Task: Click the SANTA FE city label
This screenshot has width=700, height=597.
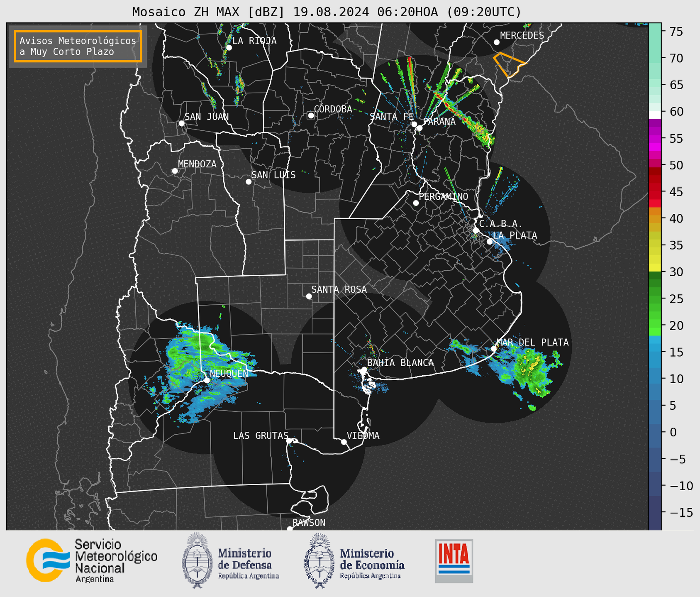Action: pyautogui.click(x=392, y=117)
